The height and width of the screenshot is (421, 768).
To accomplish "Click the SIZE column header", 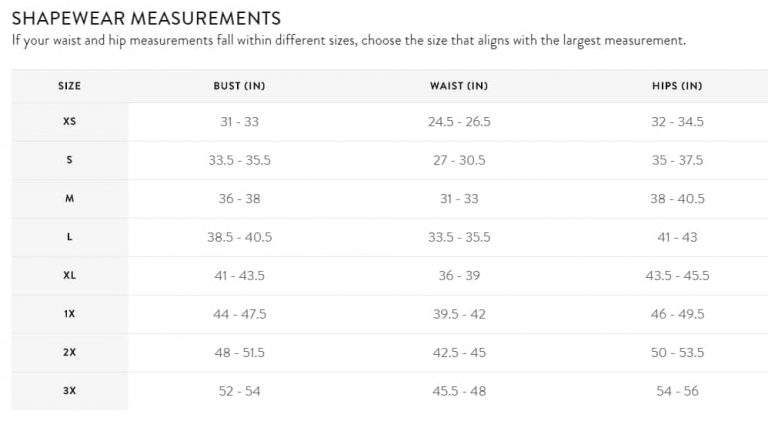I will (x=69, y=86).
